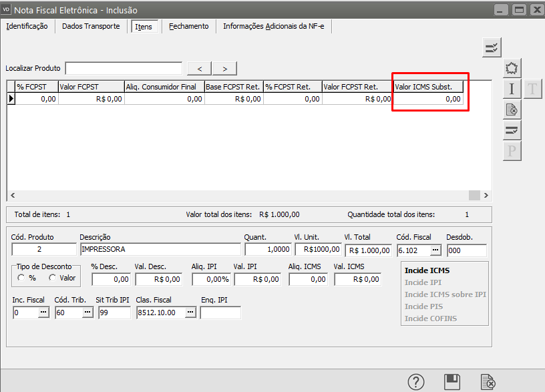Click the bottom cancel document icon
The image size is (545, 392).
pyautogui.click(x=488, y=382)
